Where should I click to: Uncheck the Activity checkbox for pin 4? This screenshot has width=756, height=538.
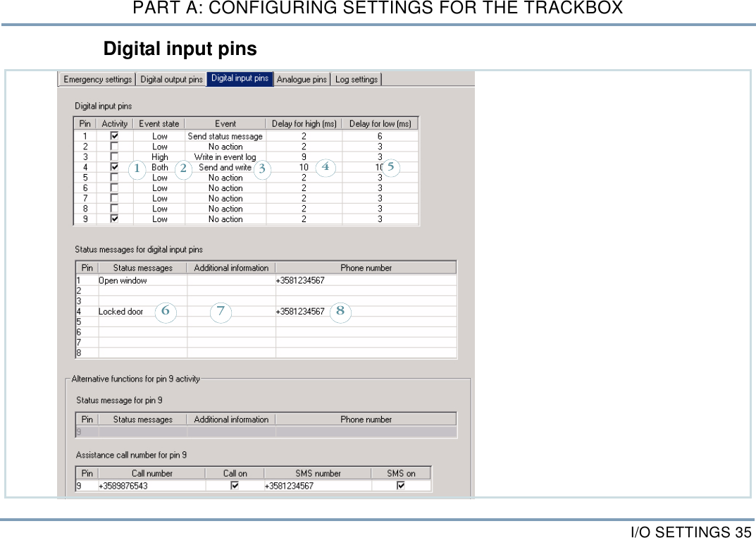[x=114, y=167]
